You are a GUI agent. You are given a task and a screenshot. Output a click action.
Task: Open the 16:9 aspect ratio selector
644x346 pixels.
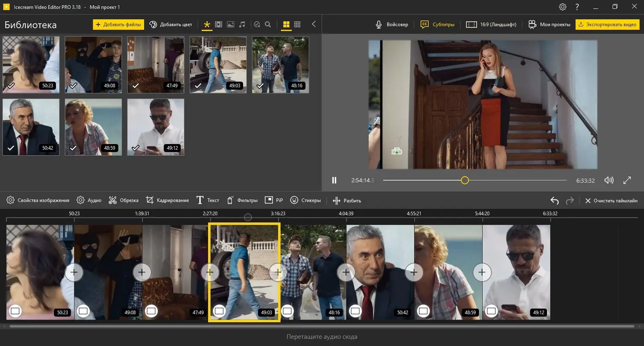pos(491,25)
